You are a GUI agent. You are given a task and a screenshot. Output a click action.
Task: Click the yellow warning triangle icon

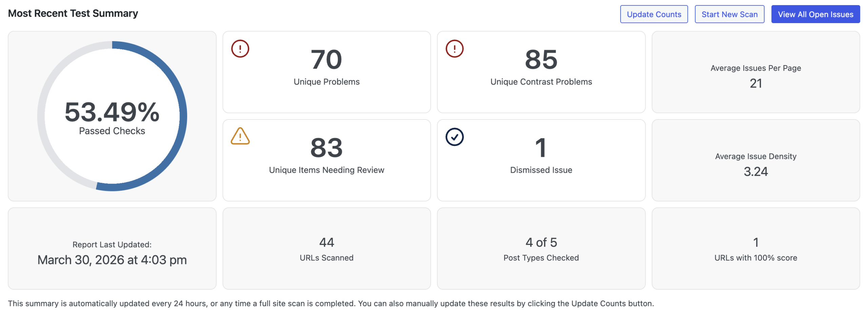pos(240,137)
